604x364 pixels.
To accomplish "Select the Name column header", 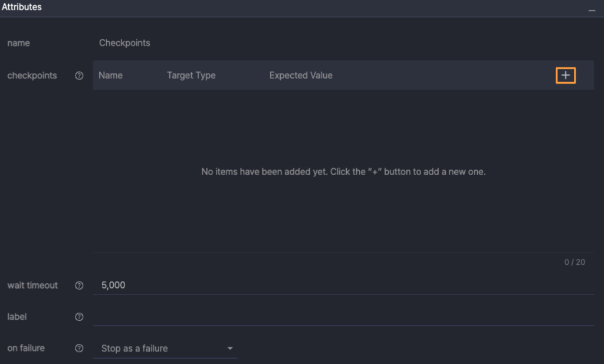I will click(110, 76).
